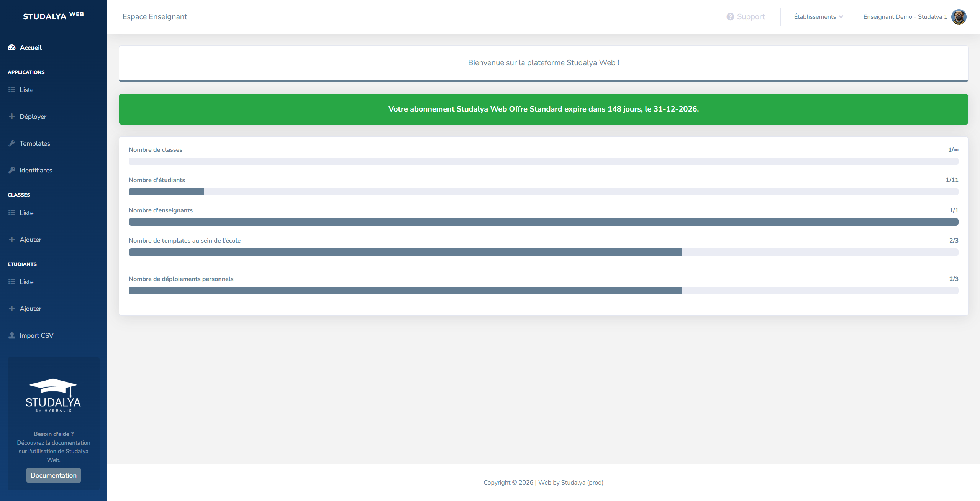The image size is (980, 501).
Task: Click the list icon under ETUDIANTS
Action: click(x=12, y=282)
